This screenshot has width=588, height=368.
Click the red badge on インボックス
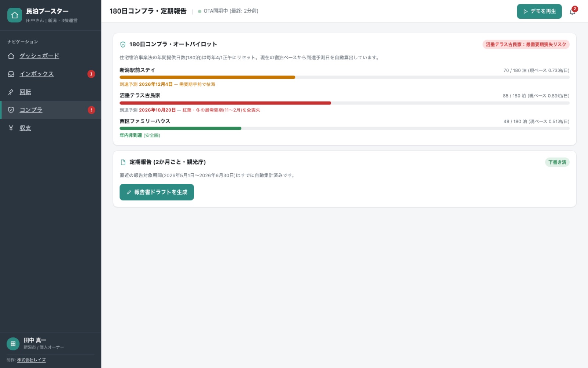pos(91,74)
